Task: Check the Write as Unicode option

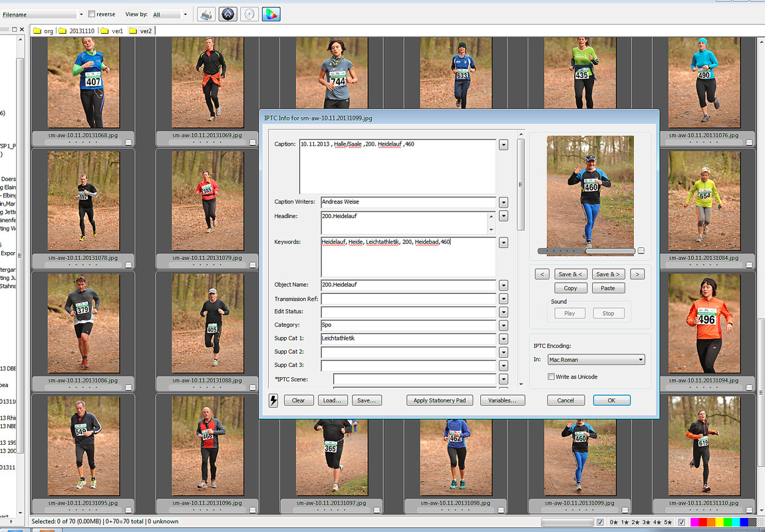Action: [551, 376]
